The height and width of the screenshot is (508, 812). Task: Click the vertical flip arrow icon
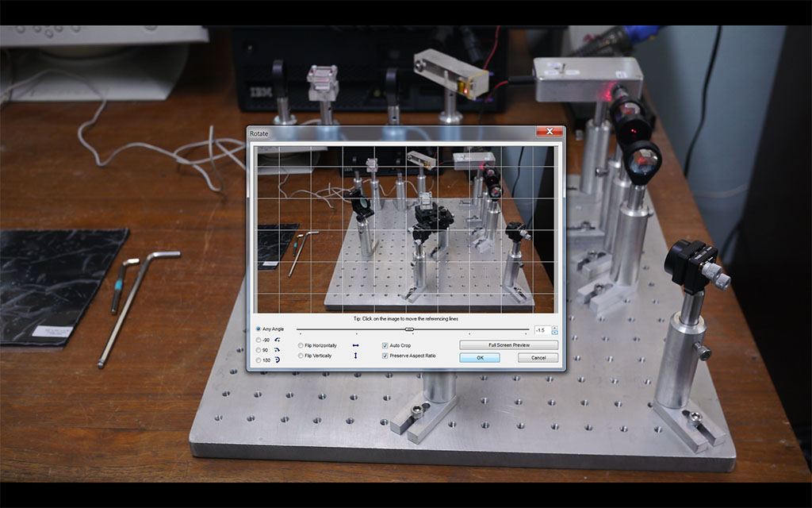(355, 356)
